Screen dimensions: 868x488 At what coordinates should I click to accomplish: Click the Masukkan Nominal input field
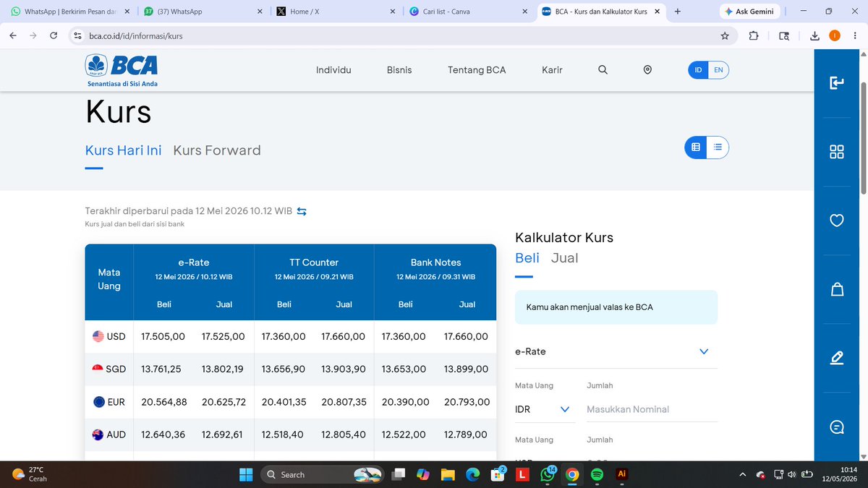click(x=652, y=409)
